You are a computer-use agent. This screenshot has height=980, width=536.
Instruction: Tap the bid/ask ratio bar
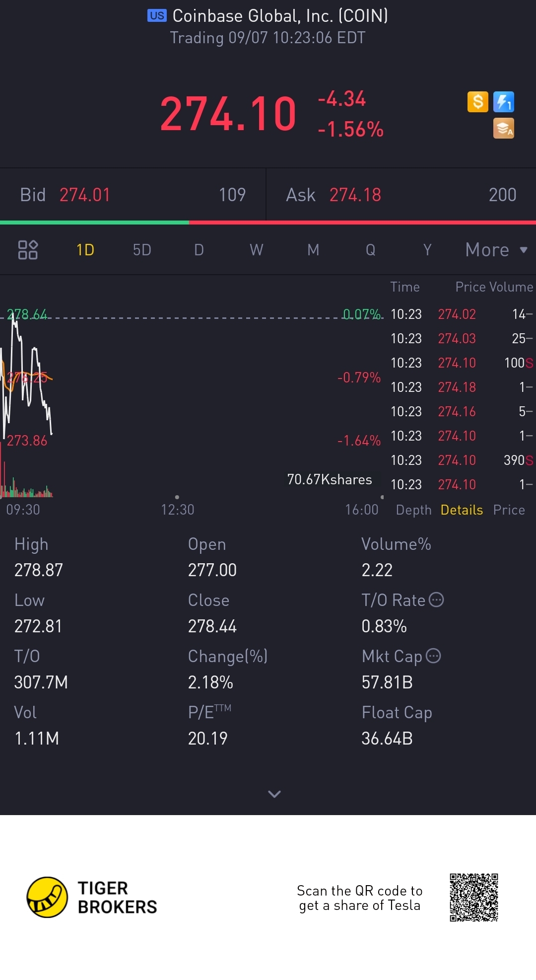268,223
